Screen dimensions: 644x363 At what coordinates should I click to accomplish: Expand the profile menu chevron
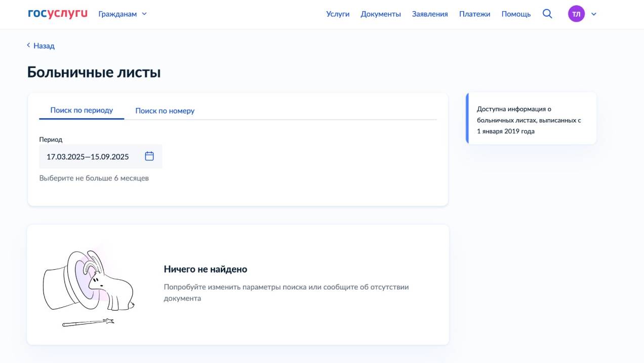click(x=594, y=14)
